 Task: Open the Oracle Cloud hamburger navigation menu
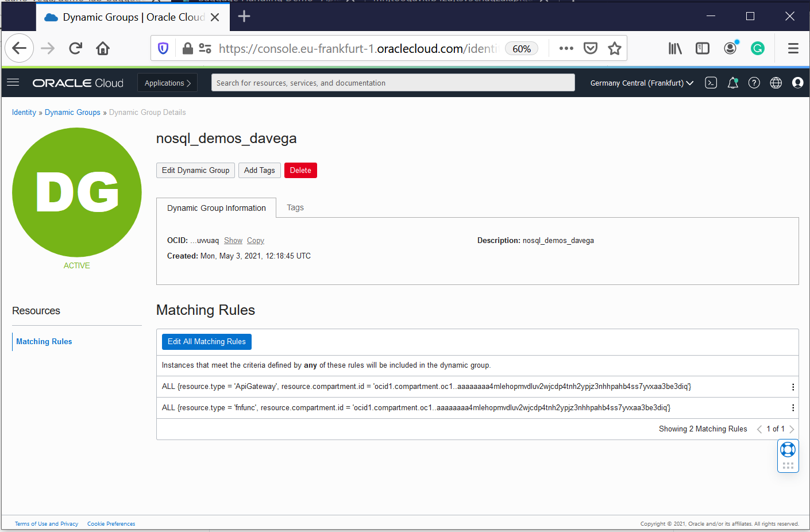(13, 83)
